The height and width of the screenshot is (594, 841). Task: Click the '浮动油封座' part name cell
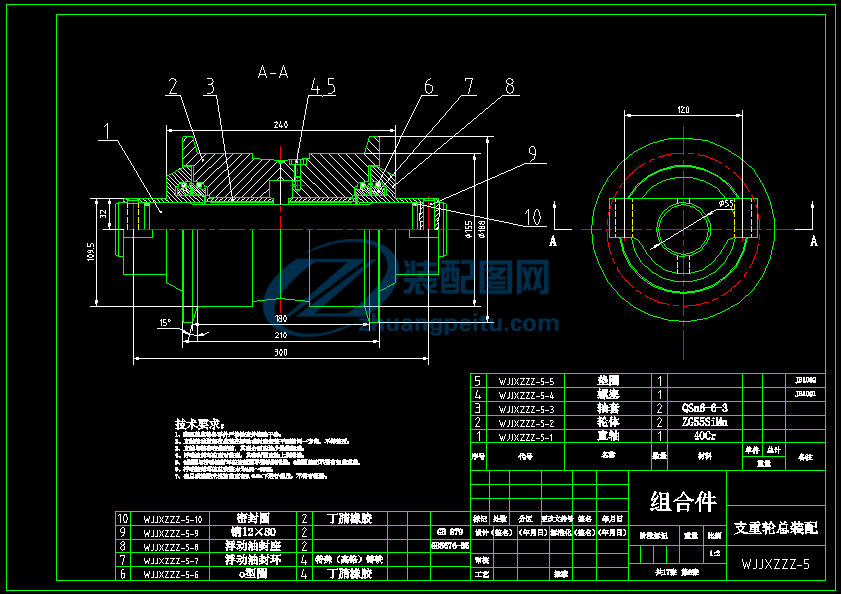253,546
